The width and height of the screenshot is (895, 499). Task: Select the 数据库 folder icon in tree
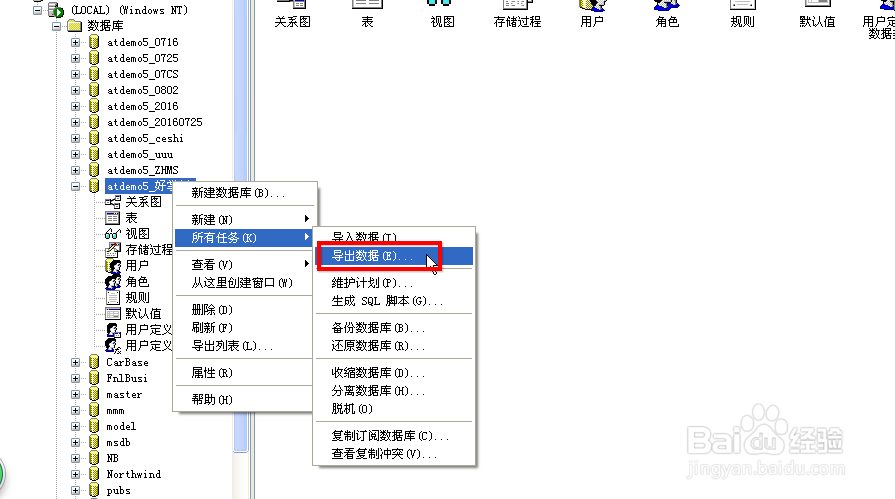point(75,26)
